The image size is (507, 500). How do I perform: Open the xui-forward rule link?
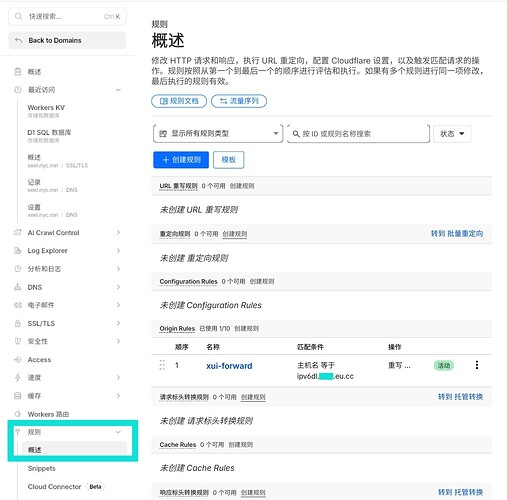pos(229,366)
